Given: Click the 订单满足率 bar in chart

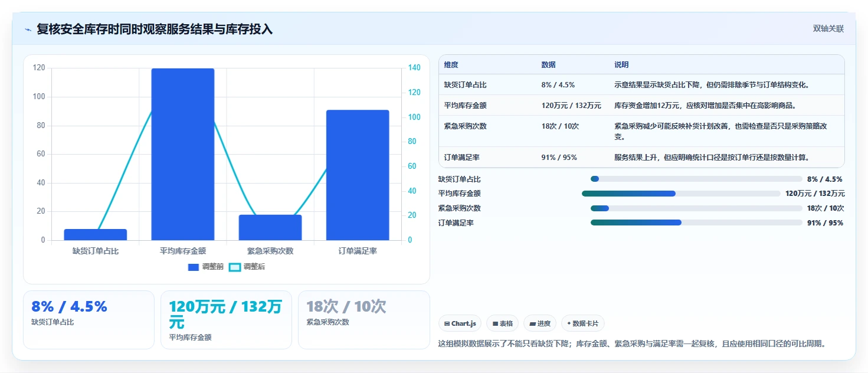Looking at the screenshot, I should 358,175.
